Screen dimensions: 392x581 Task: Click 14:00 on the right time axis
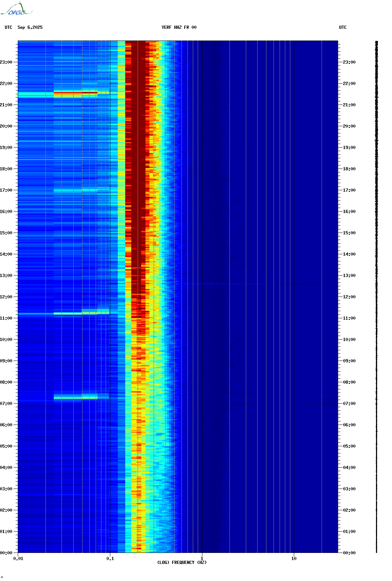point(349,254)
